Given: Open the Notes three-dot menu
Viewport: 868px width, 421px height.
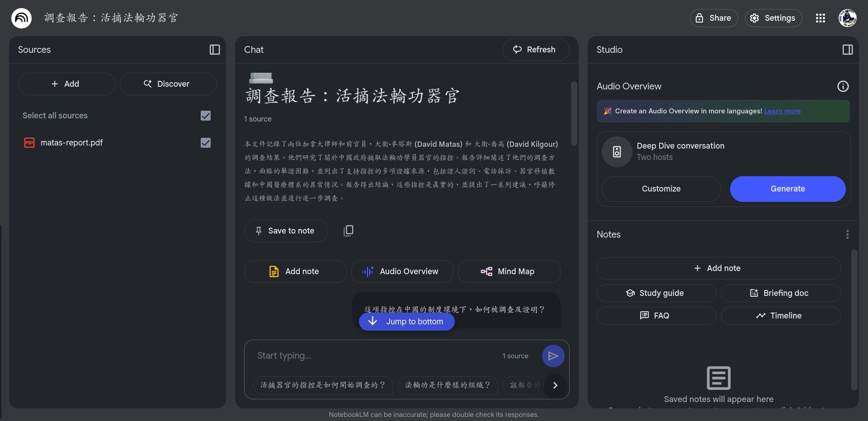Looking at the screenshot, I should (x=847, y=234).
